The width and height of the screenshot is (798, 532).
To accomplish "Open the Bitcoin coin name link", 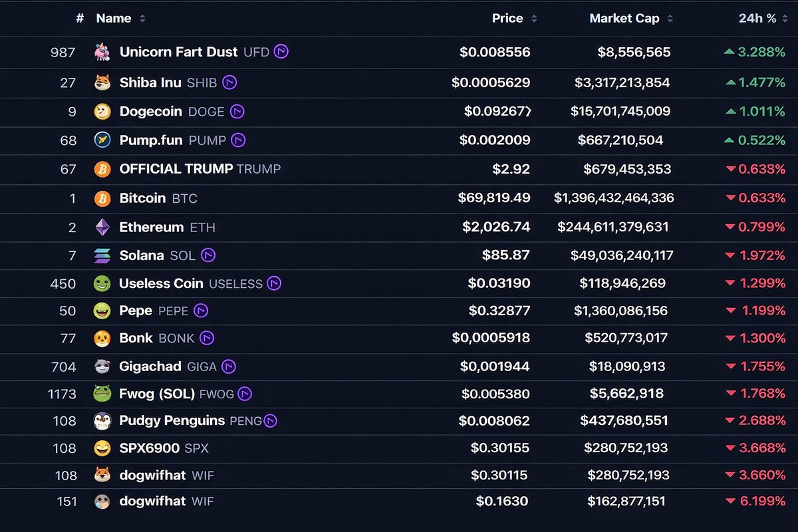I will point(142,198).
